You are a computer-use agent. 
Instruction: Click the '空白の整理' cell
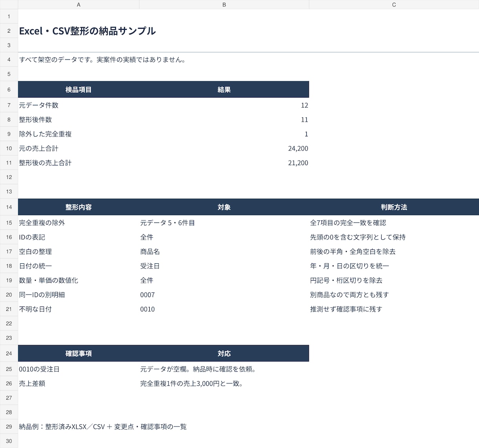pyautogui.click(x=79, y=252)
